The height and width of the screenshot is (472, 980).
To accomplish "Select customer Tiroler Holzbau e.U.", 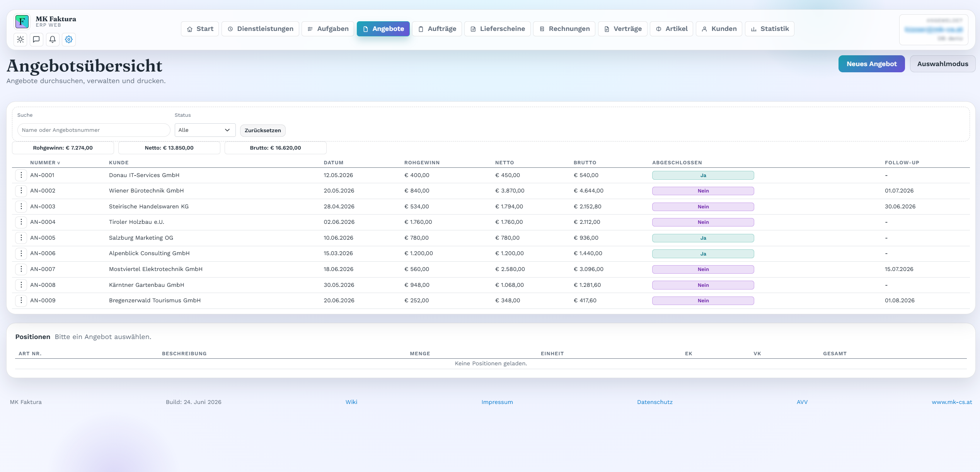I will click(x=136, y=222).
